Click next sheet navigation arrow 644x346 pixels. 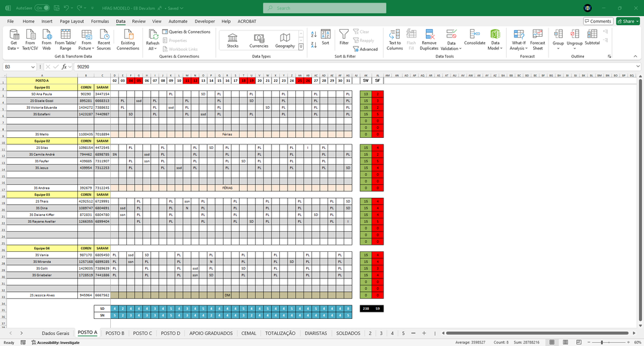(x=21, y=333)
